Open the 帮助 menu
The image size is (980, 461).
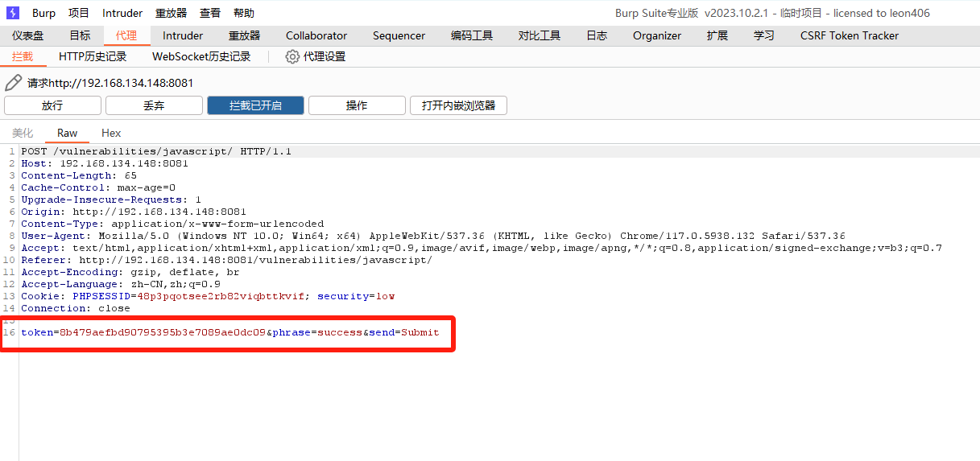244,13
